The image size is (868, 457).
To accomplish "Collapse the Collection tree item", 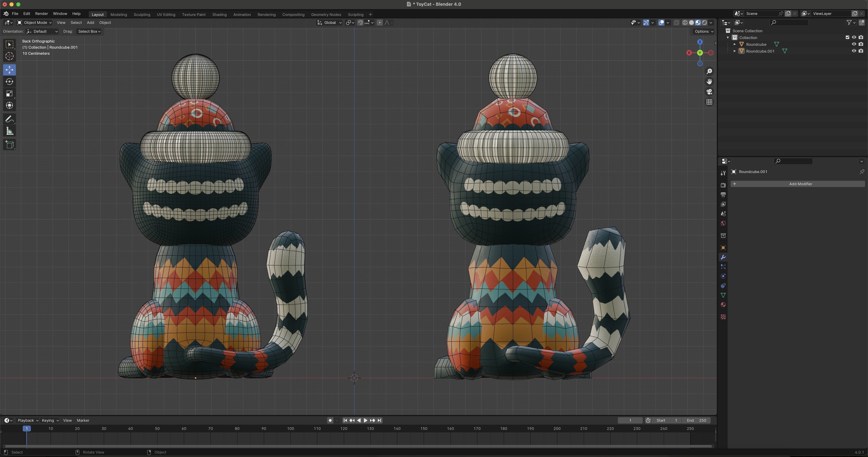I will [x=728, y=37].
